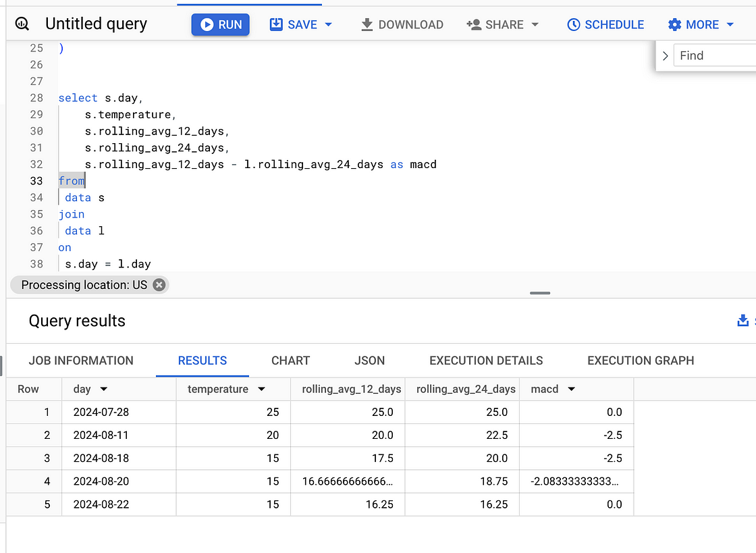
Task: Open the CHART tab
Action: coord(291,361)
